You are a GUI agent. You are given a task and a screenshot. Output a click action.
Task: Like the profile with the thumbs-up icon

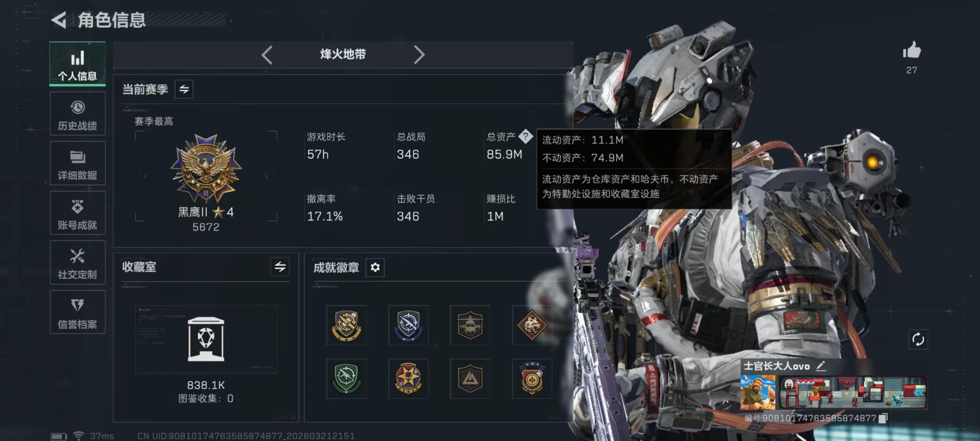[x=911, y=50]
